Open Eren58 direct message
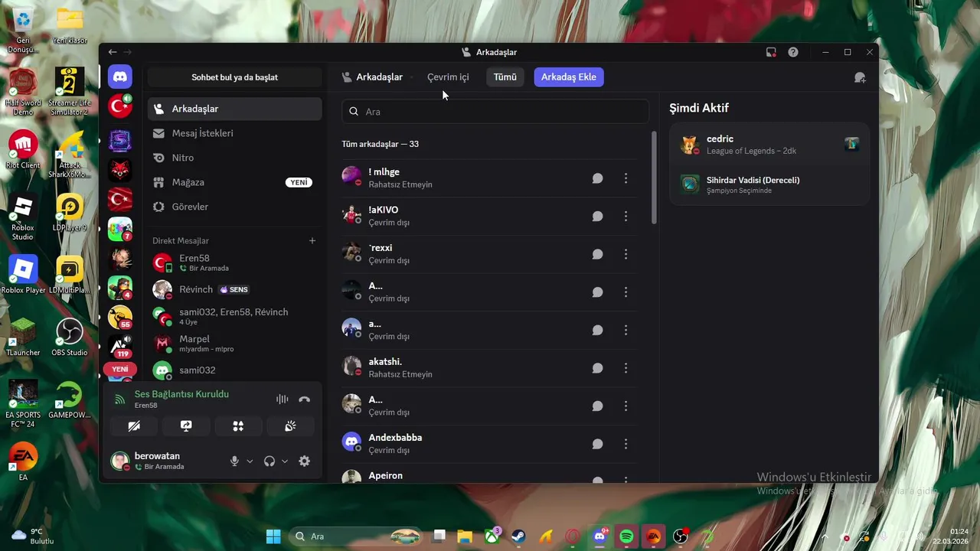The image size is (980, 551). coord(234,262)
